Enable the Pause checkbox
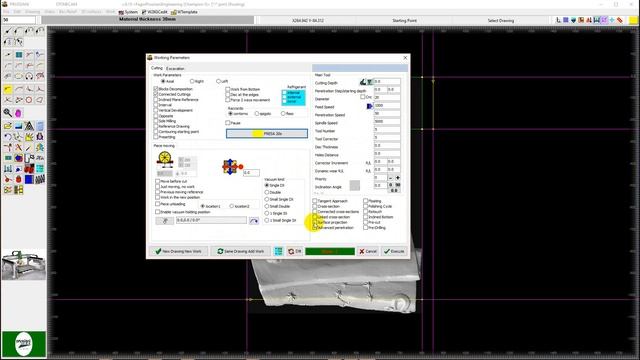This screenshot has height=360, width=640. [228, 122]
